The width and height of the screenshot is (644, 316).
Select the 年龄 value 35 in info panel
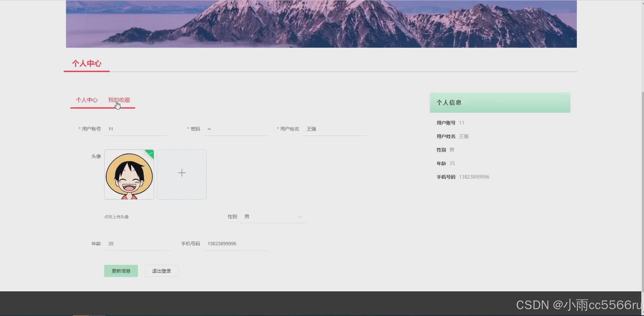pos(452,163)
